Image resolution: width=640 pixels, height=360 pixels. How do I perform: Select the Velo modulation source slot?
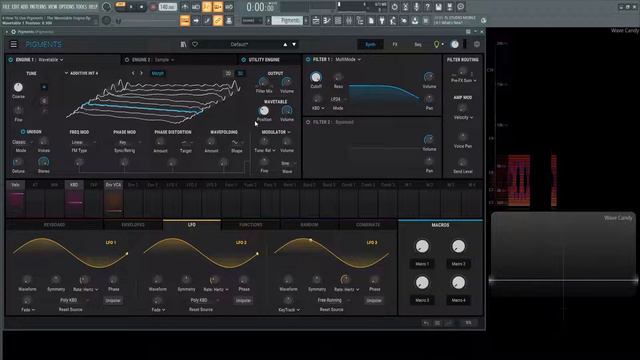pos(16,198)
